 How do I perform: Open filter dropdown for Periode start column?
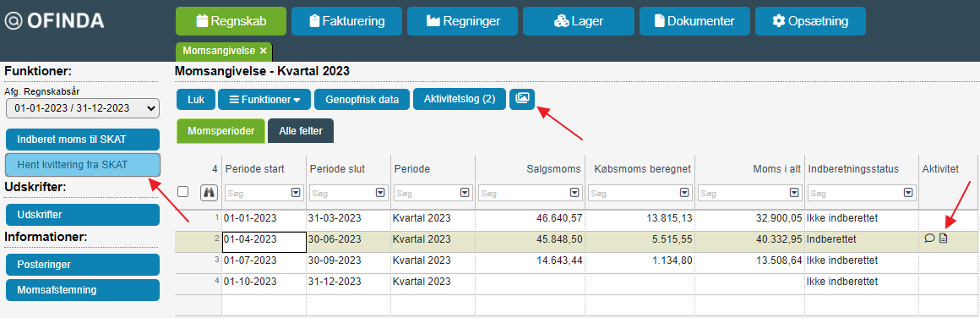pyautogui.click(x=296, y=193)
